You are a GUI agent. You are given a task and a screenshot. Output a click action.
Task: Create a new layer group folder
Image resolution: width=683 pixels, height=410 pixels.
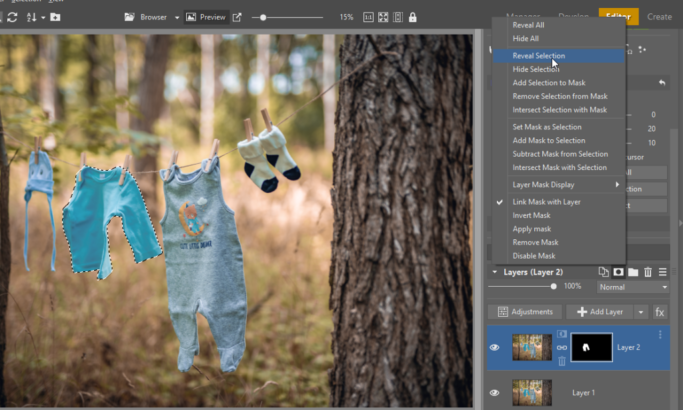[633, 272]
